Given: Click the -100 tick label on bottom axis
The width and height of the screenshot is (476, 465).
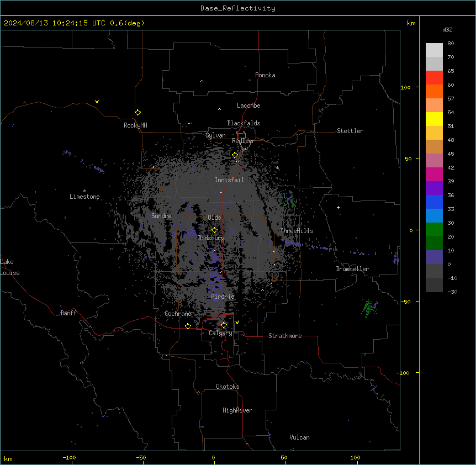Looking at the screenshot, I should (69, 457).
